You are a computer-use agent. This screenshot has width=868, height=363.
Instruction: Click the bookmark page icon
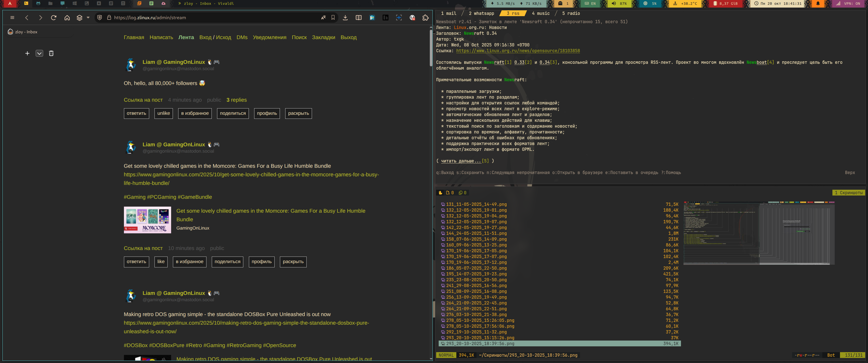333,17
